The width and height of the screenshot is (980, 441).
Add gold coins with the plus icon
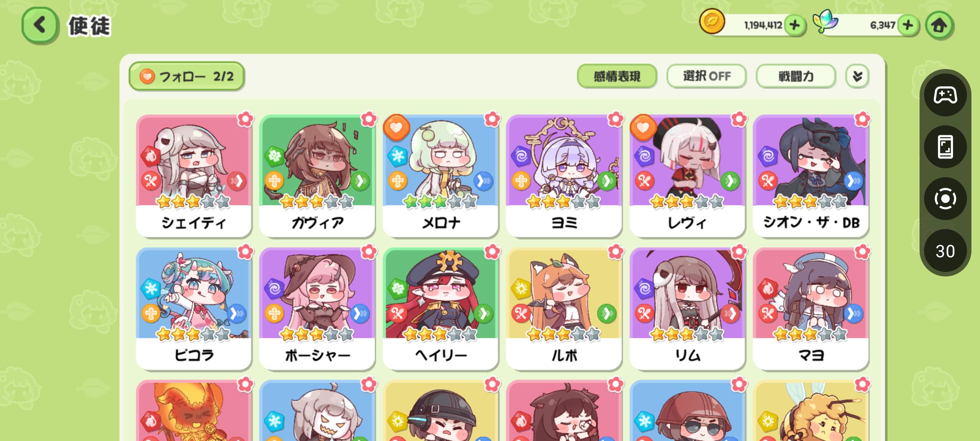coord(794,25)
